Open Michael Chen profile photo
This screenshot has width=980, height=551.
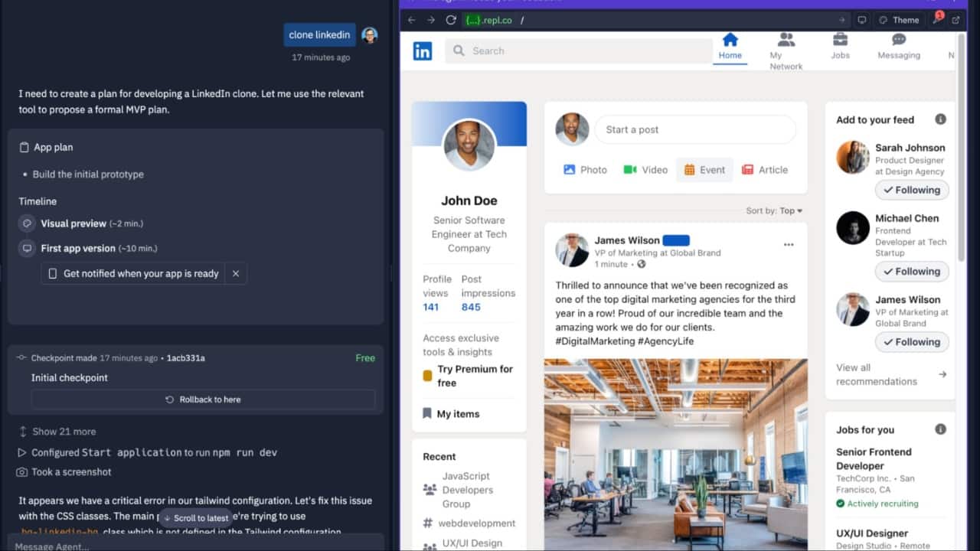853,228
